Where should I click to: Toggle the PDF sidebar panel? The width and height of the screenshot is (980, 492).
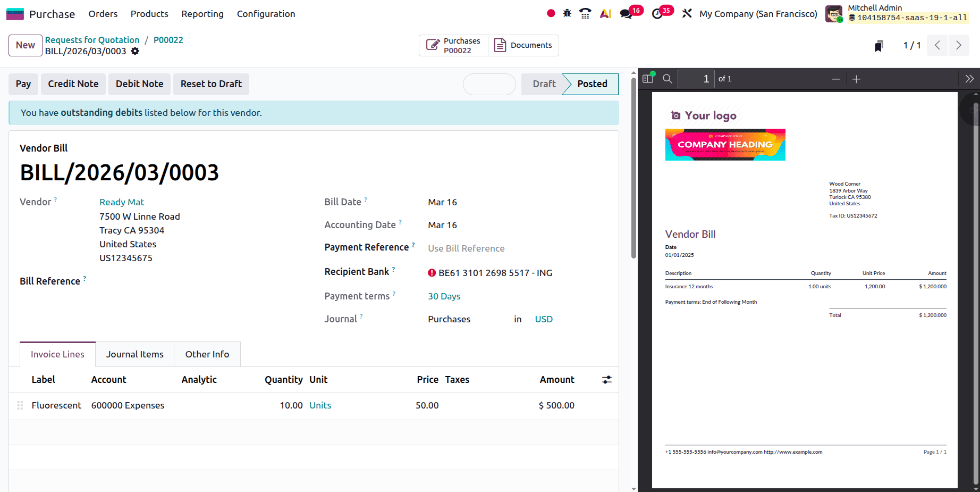pyautogui.click(x=647, y=78)
